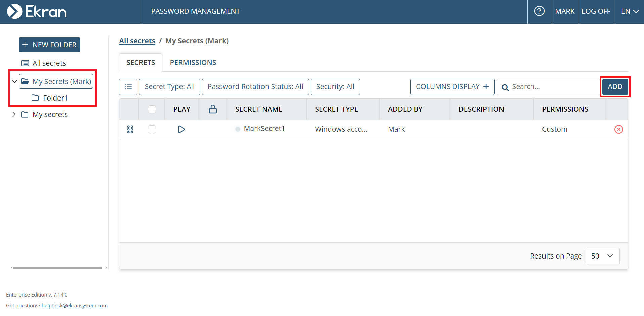The width and height of the screenshot is (644, 316).
Task: Tick the MarkSecret1 row checkbox
Action: (x=152, y=129)
